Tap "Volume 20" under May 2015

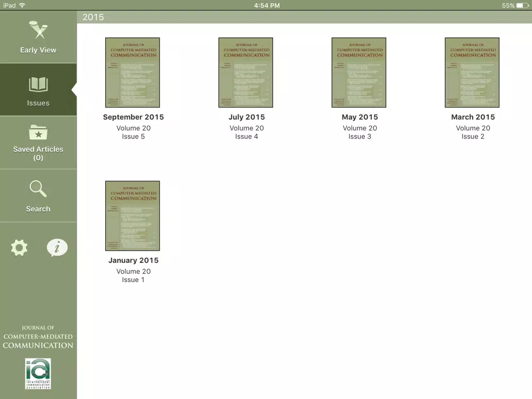(360, 128)
